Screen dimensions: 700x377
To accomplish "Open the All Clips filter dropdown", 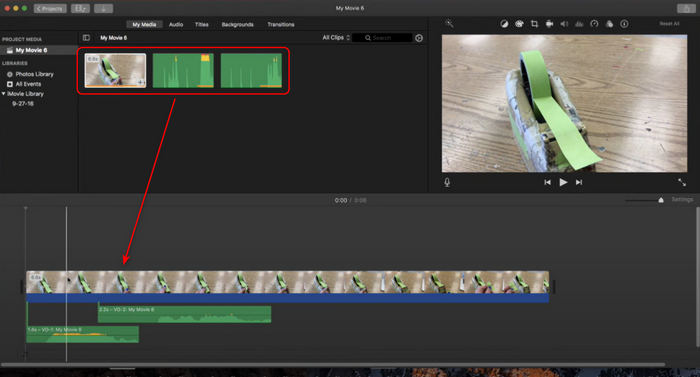I will [336, 38].
